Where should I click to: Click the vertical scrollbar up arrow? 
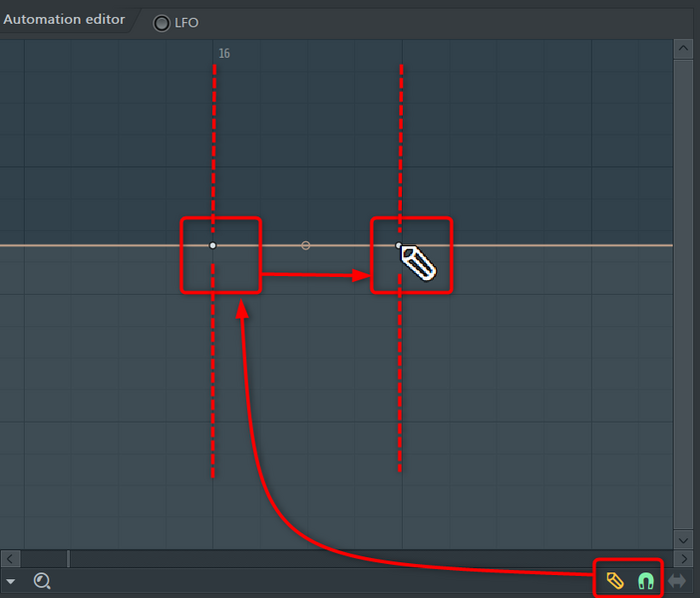[x=684, y=49]
